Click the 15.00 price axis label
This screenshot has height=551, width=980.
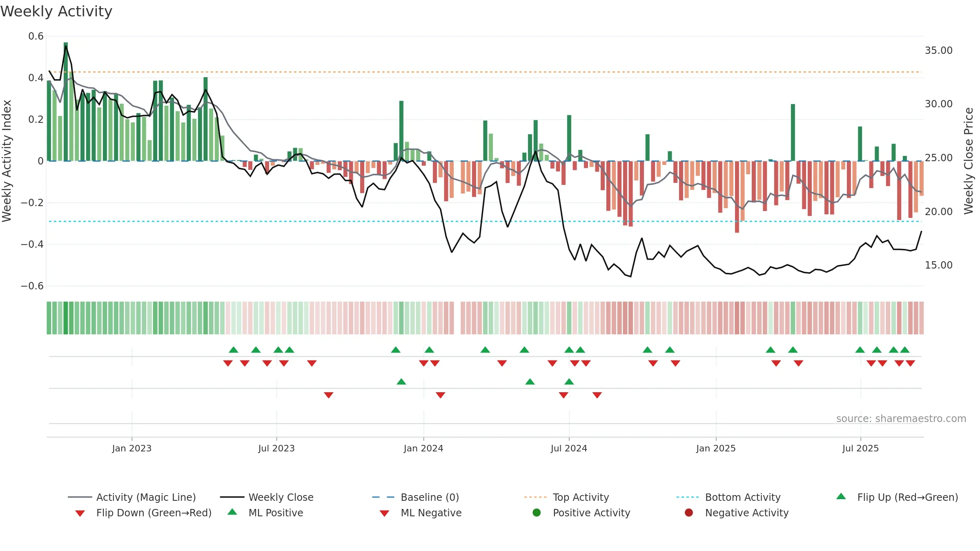(939, 265)
